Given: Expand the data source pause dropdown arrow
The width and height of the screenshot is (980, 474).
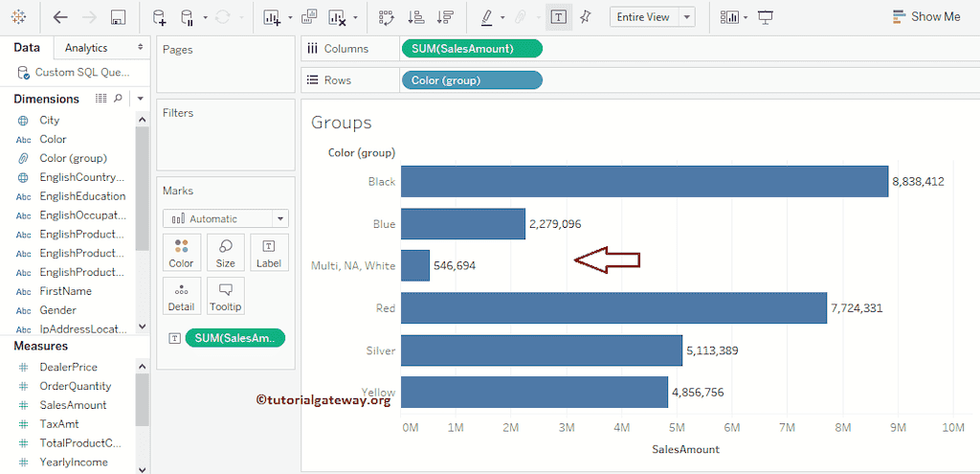Looking at the screenshot, I should tap(205, 17).
